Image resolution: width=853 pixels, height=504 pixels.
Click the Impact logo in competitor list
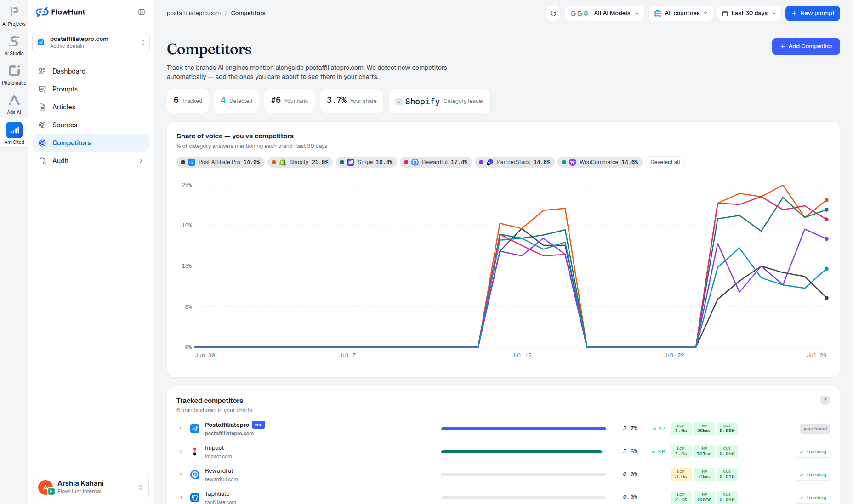tap(195, 452)
